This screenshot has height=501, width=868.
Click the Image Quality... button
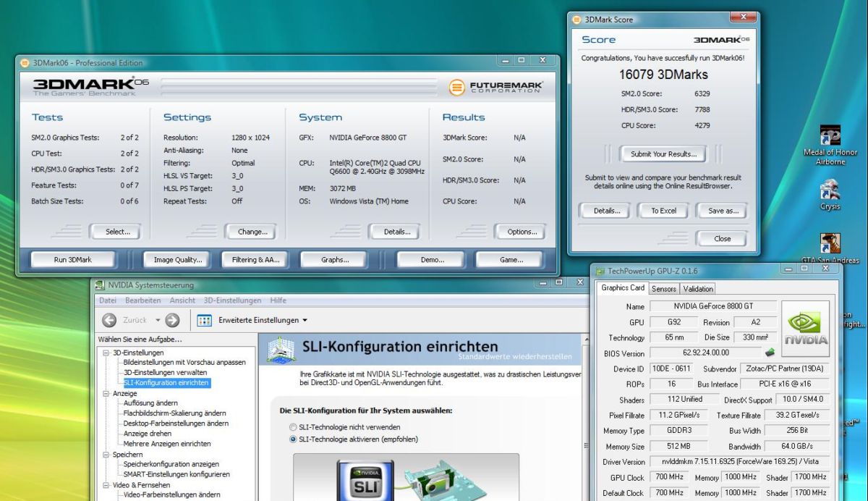(x=178, y=259)
